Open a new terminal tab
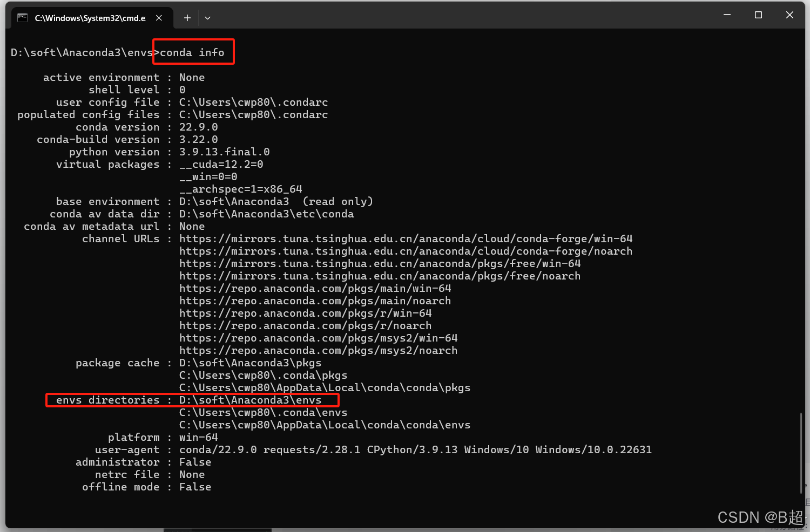Viewport: 810px width, 532px height. pyautogui.click(x=187, y=18)
